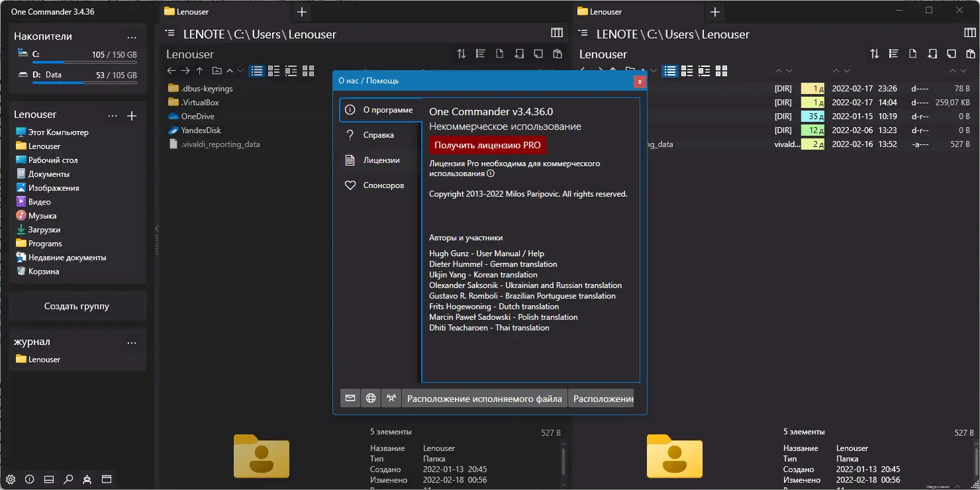Open the журнал panel options menu

(x=132, y=342)
